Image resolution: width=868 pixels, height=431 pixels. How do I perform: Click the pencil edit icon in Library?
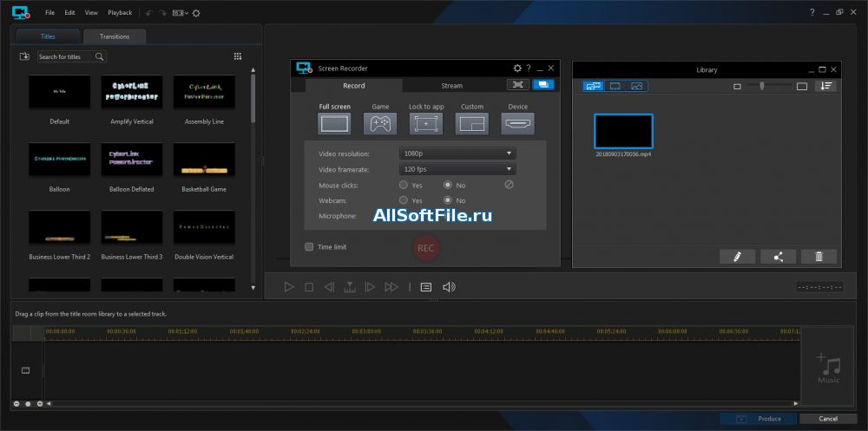click(x=737, y=257)
